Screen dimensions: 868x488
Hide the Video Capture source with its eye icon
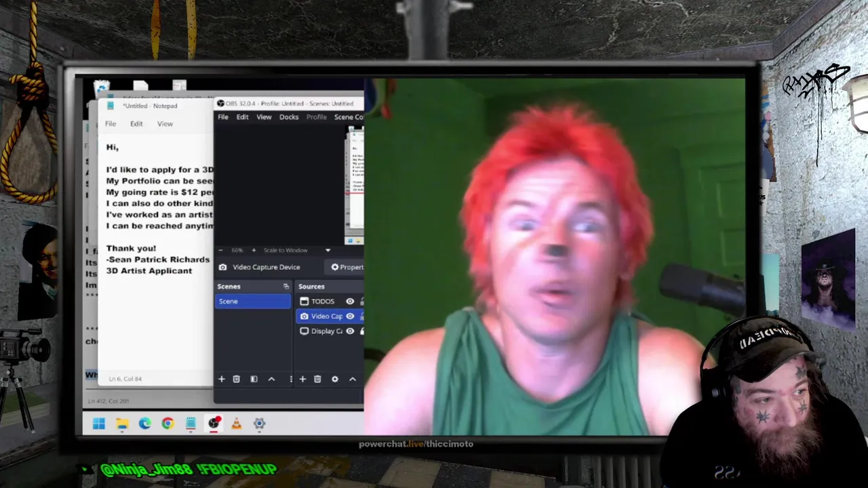350,317
